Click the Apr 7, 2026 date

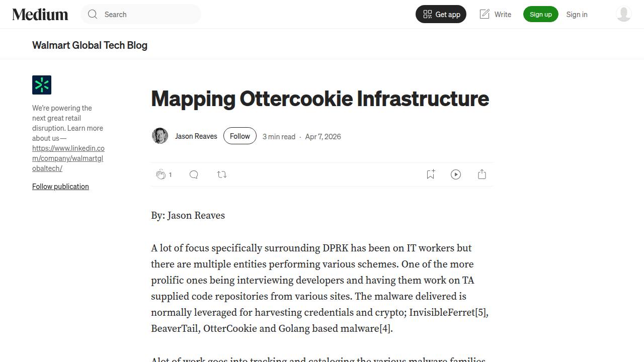pyautogui.click(x=323, y=136)
